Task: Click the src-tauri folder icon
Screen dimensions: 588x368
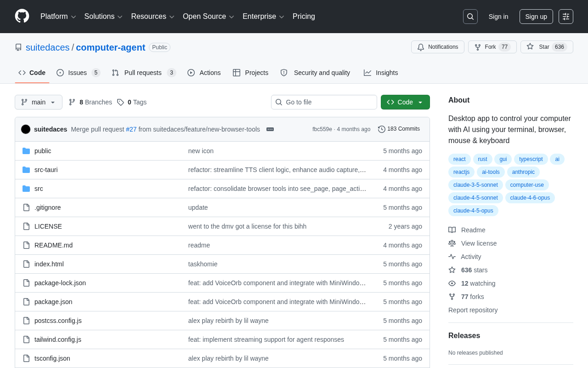Action: (x=26, y=170)
